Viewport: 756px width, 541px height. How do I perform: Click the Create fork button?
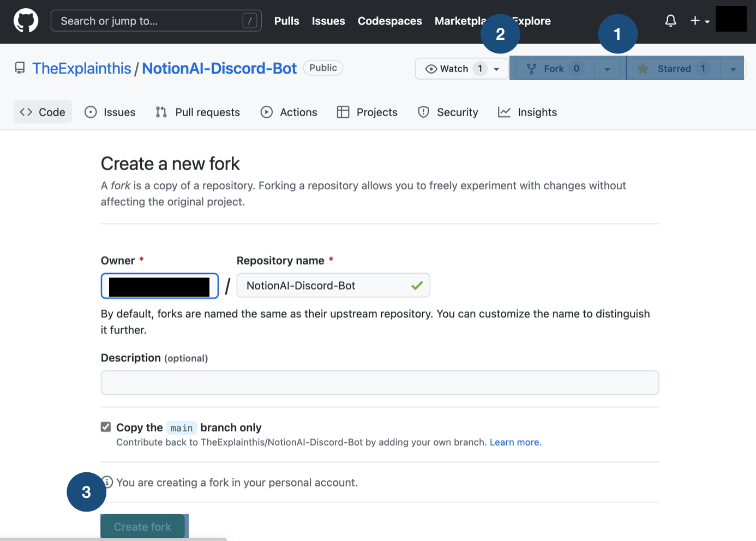pyautogui.click(x=142, y=526)
